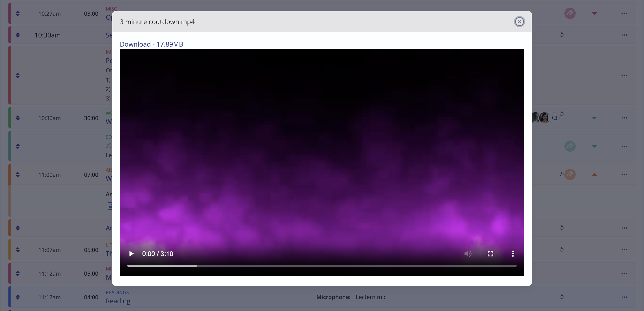The width and height of the screenshot is (644, 311).
Task: Enter fullscreen video mode
Action: tap(490, 254)
